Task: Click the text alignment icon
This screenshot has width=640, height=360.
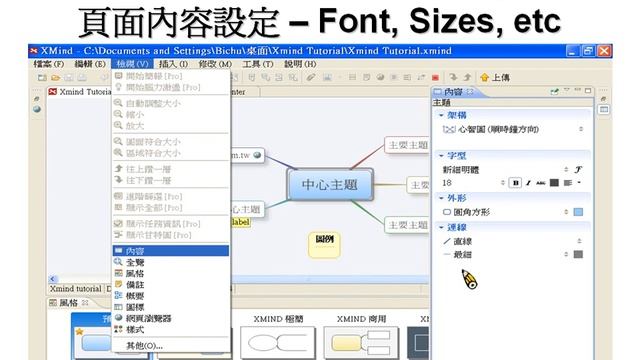Action: click(x=567, y=183)
